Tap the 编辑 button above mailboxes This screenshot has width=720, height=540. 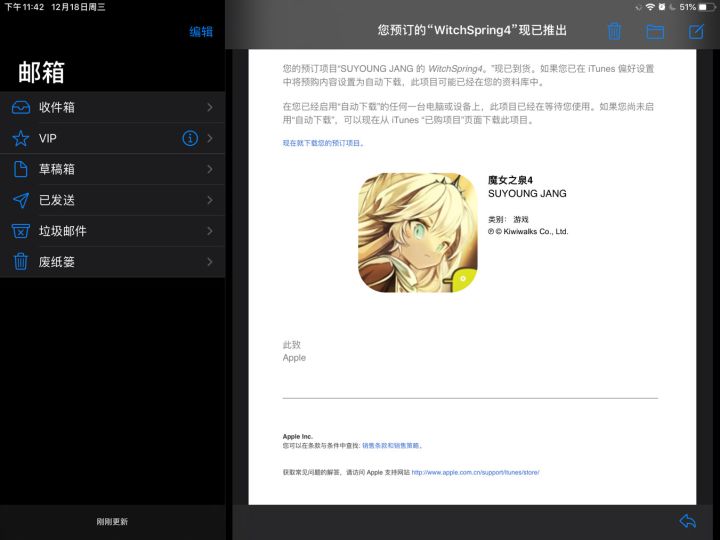pos(201,31)
